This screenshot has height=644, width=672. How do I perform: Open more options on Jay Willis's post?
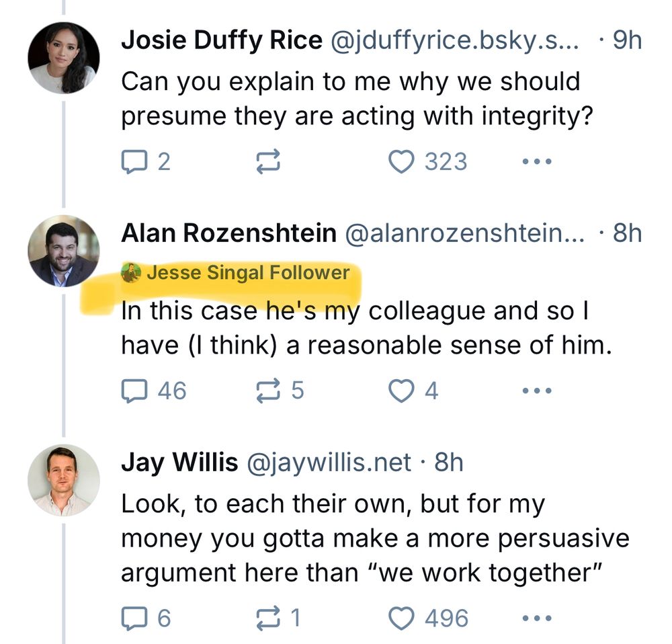[x=538, y=618]
